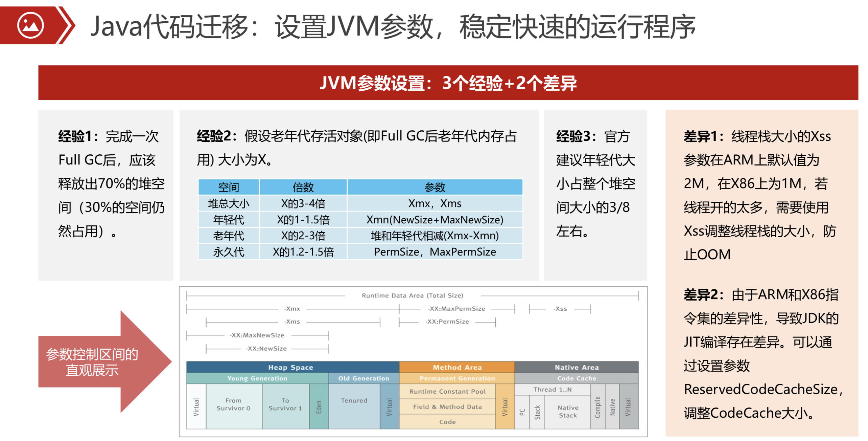Click the 'Native Area' header block
The height and width of the screenshot is (441, 868).
[577, 367]
